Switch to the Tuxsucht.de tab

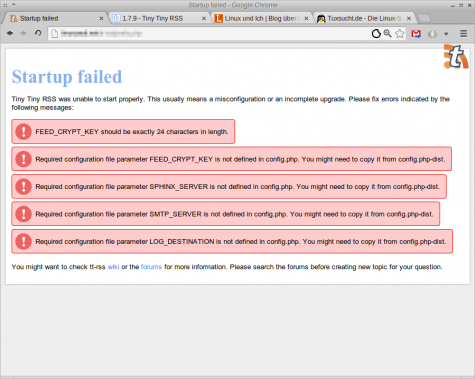(x=364, y=18)
